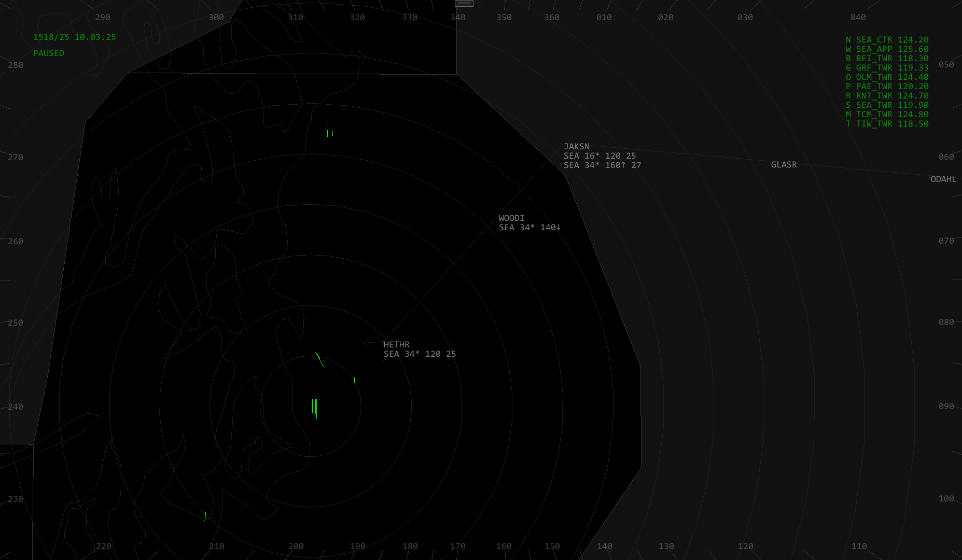This screenshot has height=560, width=962.
Task: Select the T TIW_TWR 118.50 frequency entry
Action: [887, 124]
